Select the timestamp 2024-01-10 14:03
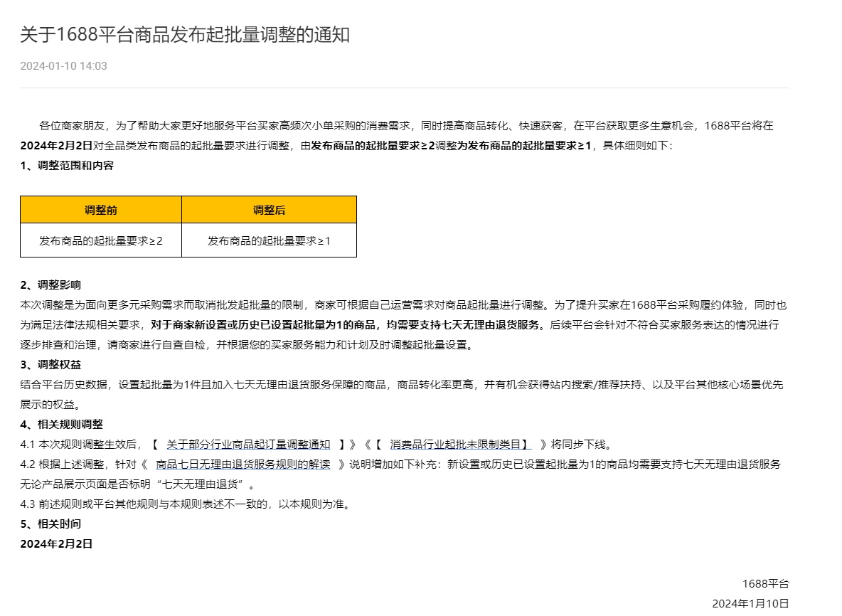The image size is (842, 616). coord(63,66)
